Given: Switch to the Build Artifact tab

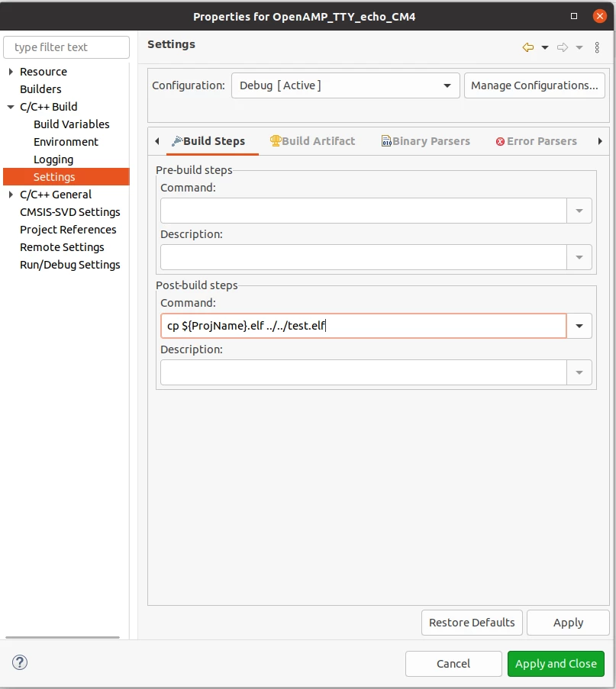Looking at the screenshot, I should click(x=313, y=141).
